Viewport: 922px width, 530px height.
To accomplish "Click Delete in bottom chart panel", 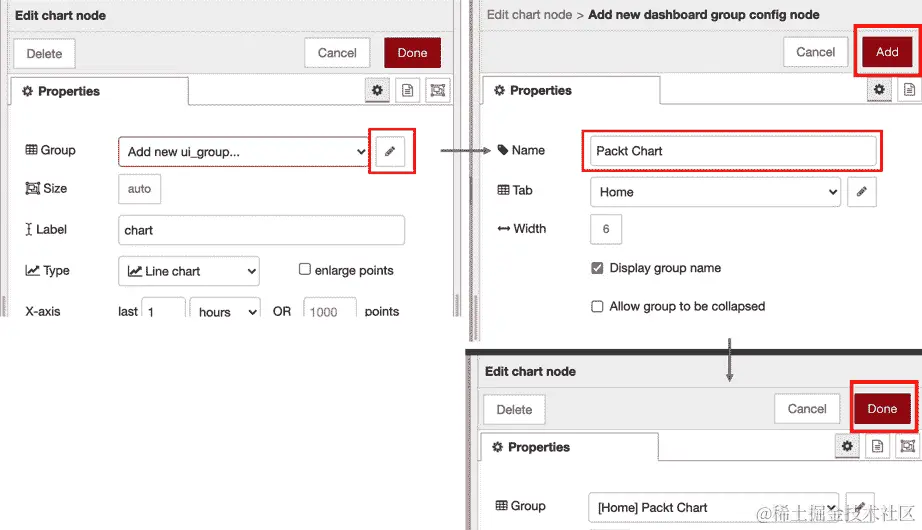I will [x=514, y=409].
